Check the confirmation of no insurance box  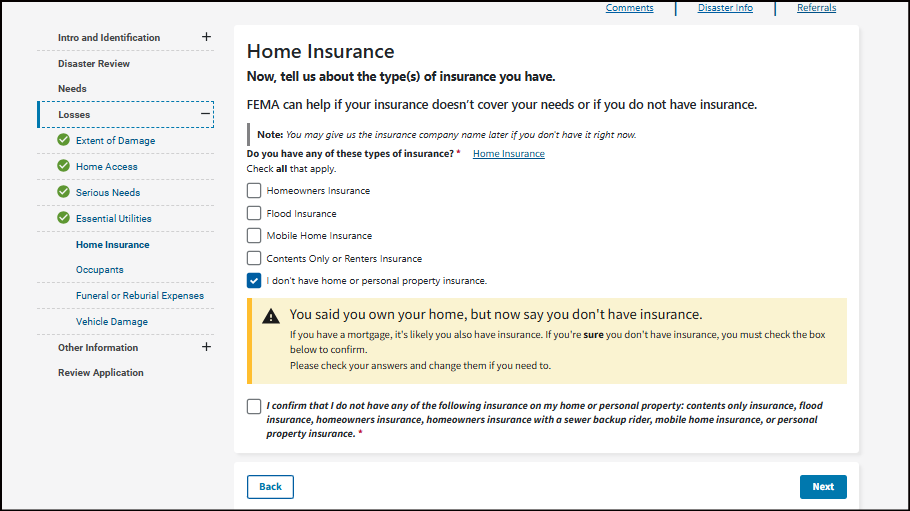[x=254, y=407]
